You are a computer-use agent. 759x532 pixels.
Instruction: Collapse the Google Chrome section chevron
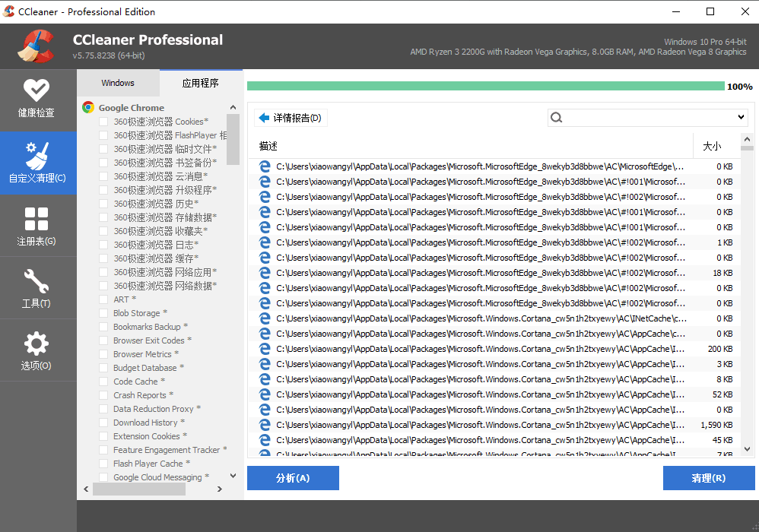click(233, 108)
